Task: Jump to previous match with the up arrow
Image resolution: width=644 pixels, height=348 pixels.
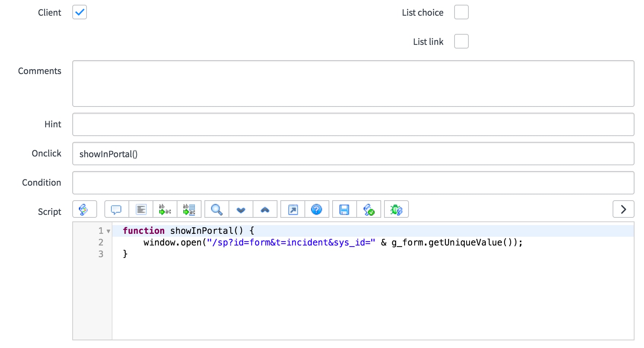Action: 265,209
